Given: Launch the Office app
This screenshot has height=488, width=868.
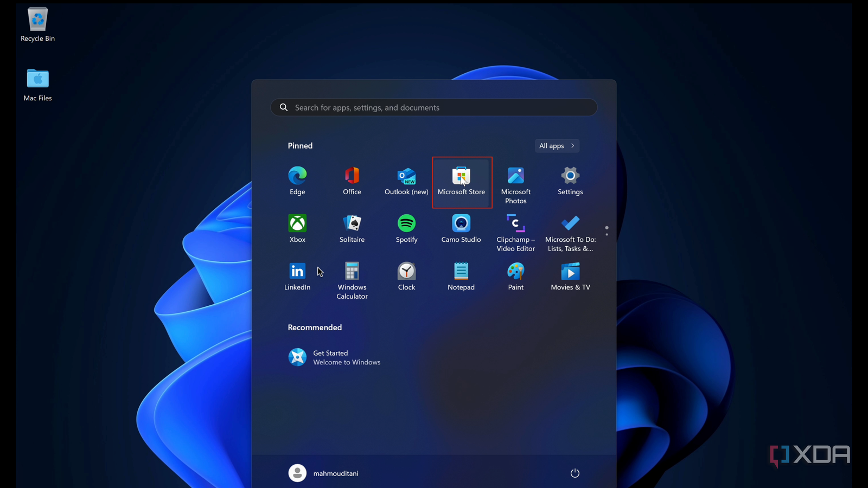Looking at the screenshot, I should 352,182.
